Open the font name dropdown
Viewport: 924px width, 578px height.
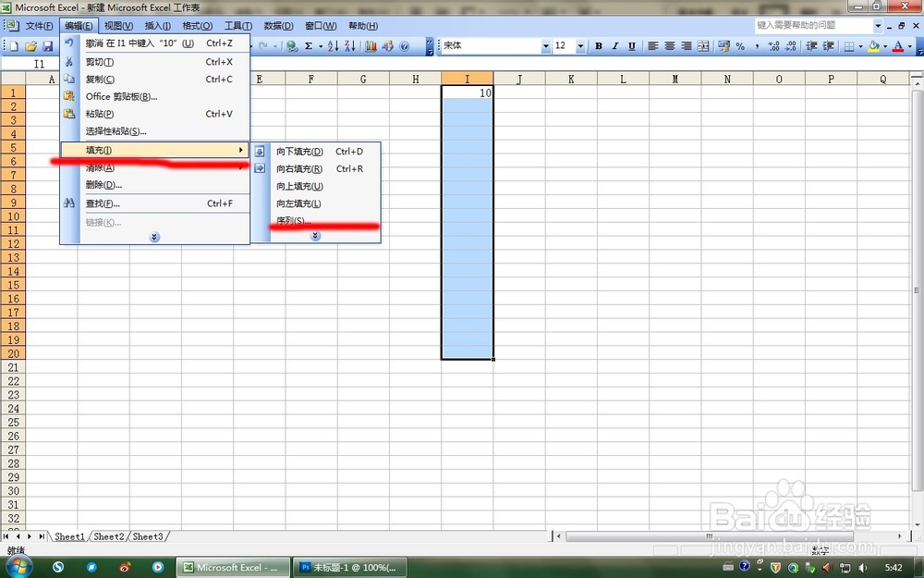[546, 46]
